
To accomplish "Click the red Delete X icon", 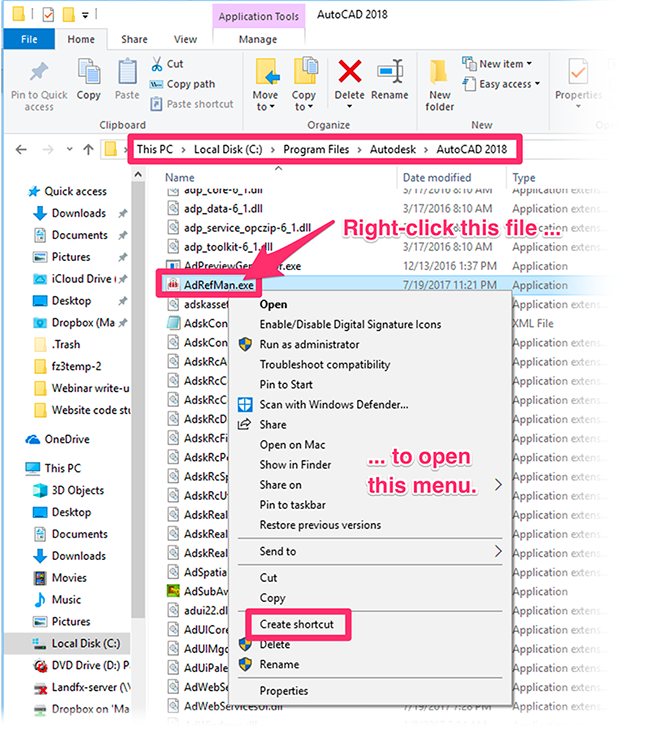I will (350, 71).
